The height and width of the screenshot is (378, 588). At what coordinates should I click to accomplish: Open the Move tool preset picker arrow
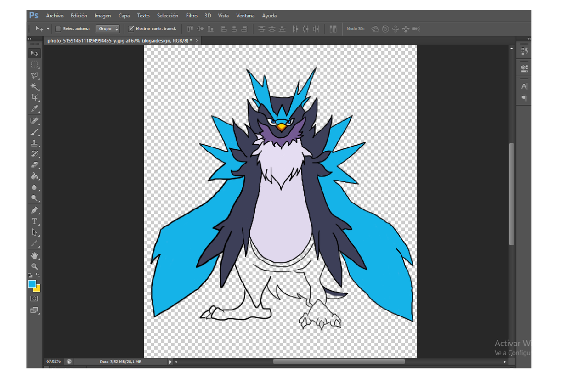(x=48, y=29)
